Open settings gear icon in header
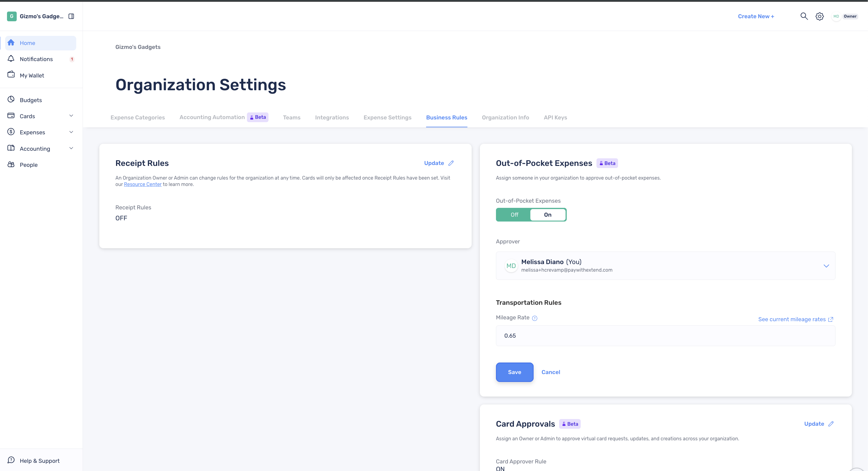This screenshot has width=868, height=471. 819,16
